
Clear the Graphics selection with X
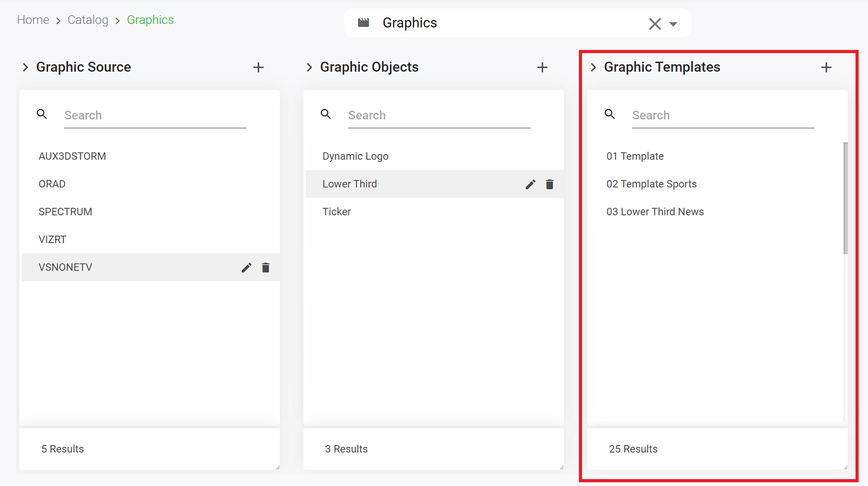pyautogui.click(x=654, y=24)
